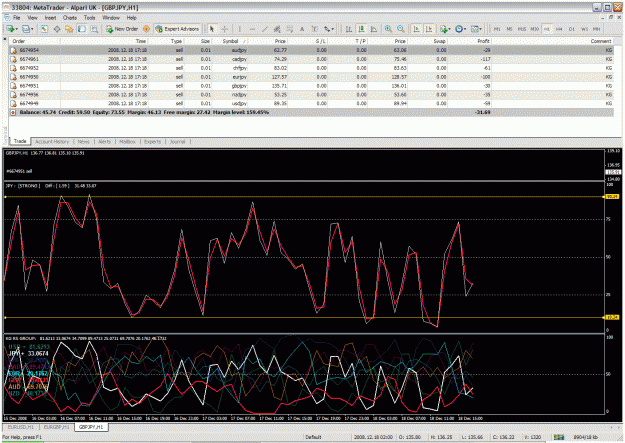Select the audjpy order row 6674954
The height and width of the screenshot is (443, 625).
[311, 50]
